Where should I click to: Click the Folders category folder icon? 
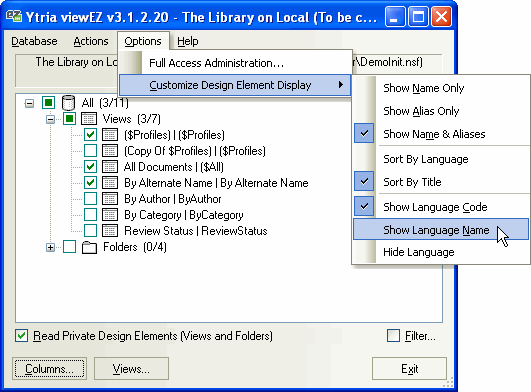tap(89, 247)
